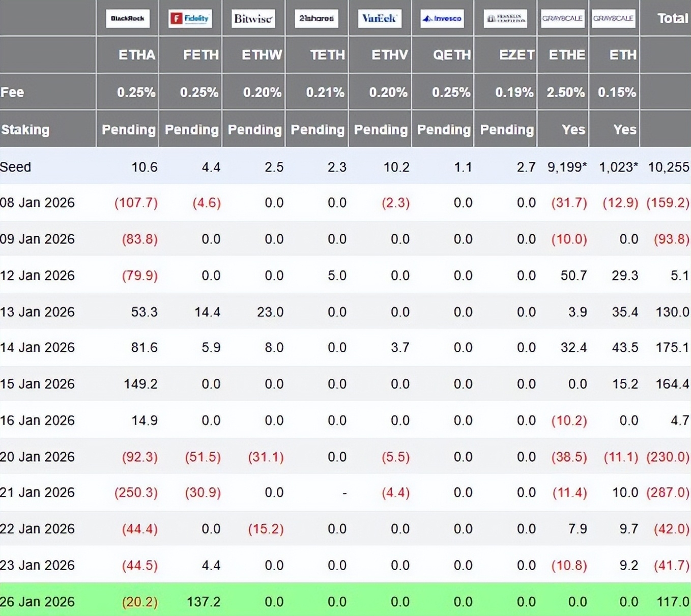Click the "0.21%" fee value
The height and width of the screenshot is (616, 691).
pos(326,92)
